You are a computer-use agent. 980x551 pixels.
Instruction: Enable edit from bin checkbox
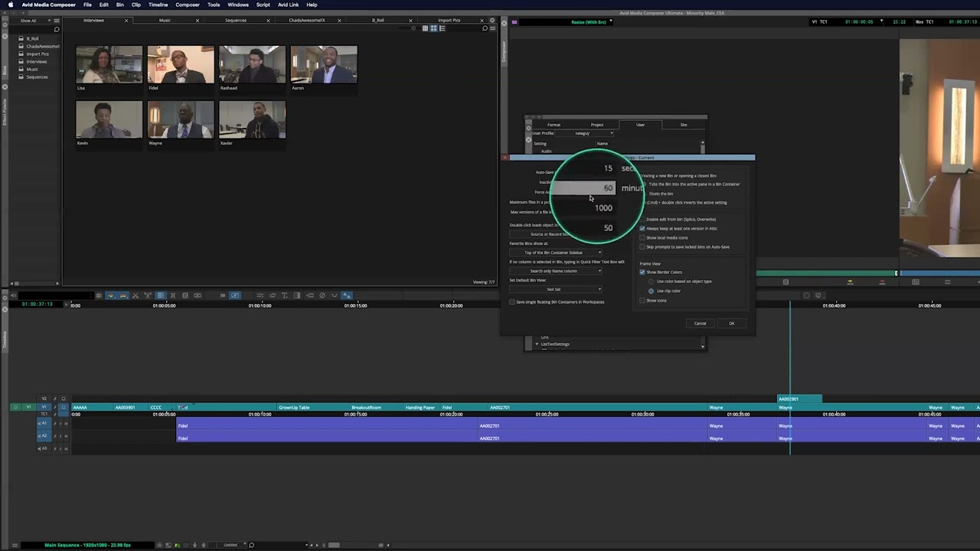coord(642,219)
